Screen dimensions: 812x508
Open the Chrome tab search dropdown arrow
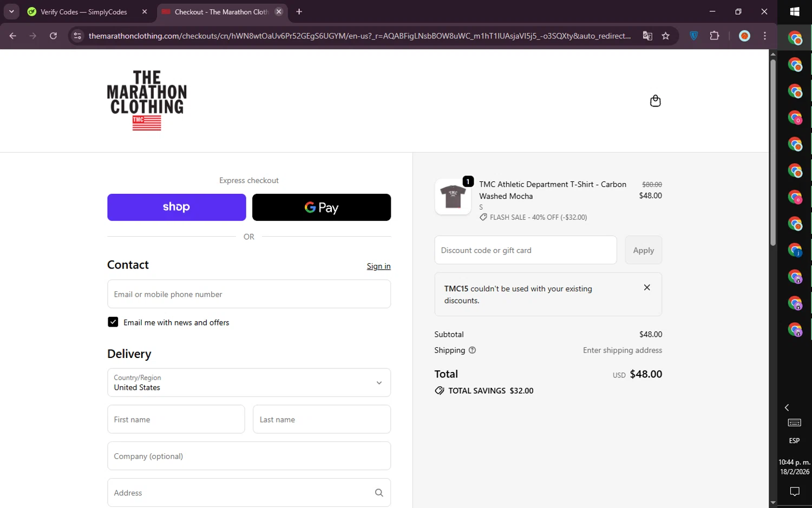11,11
